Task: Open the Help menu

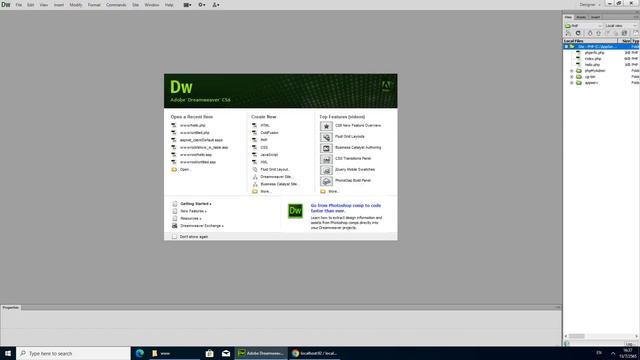Action: (x=169, y=5)
